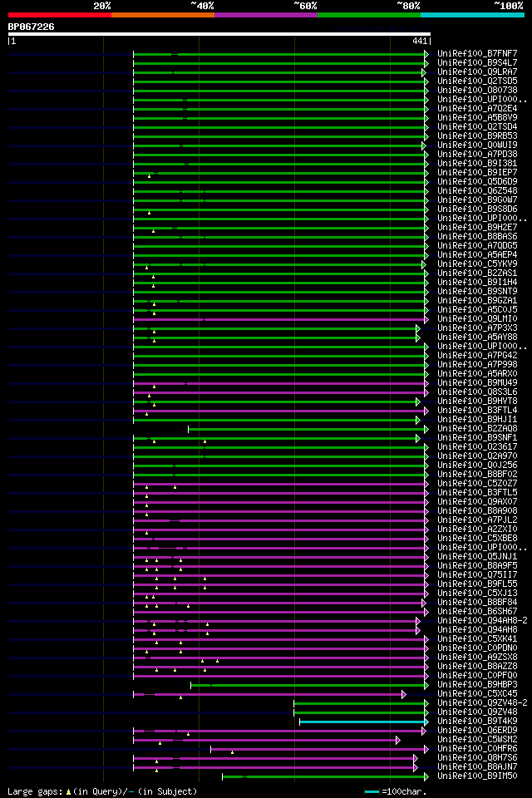Select the UniRef100_Q2TSD4 entry
Viewport: 532px width, 798px height.
tap(477, 126)
